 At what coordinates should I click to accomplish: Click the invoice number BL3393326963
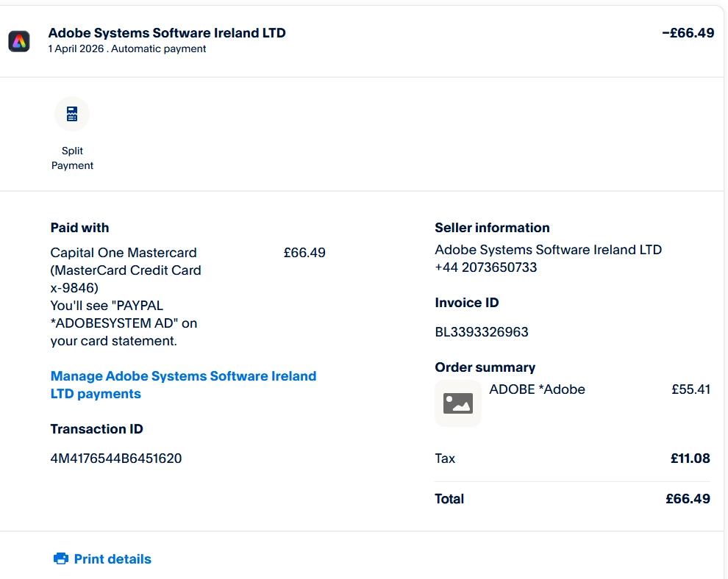pos(482,332)
